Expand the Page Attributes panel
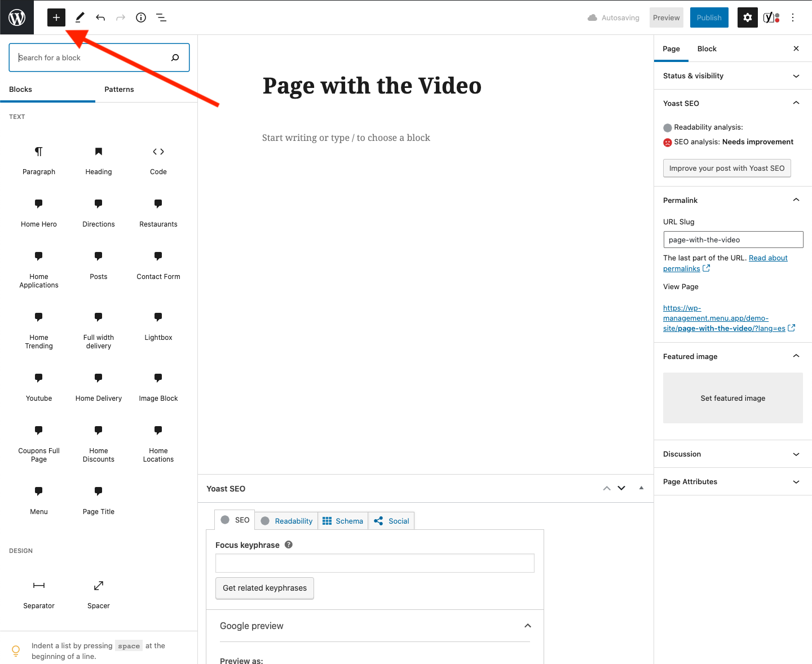The image size is (812, 664). click(x=733, y=482)
